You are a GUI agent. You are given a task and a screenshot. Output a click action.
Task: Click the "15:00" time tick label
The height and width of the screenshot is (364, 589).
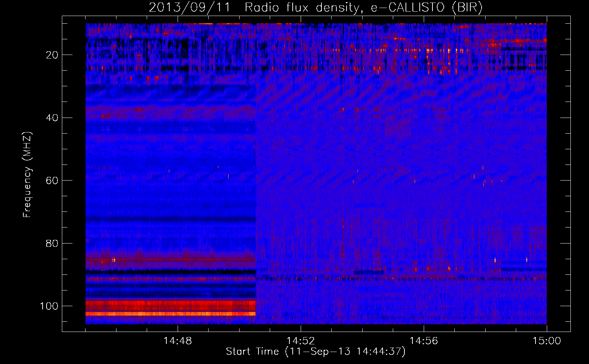coord(547,341)
